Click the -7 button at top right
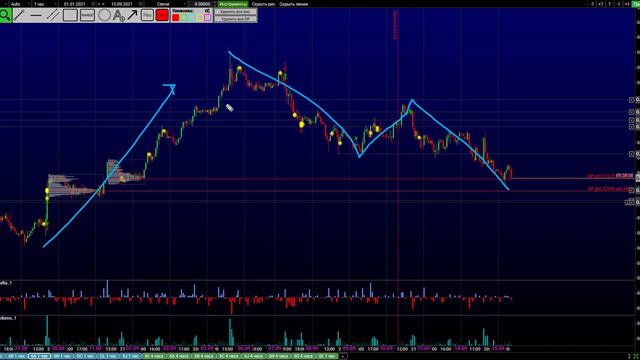The image size is (640, 360). [592, 4]
